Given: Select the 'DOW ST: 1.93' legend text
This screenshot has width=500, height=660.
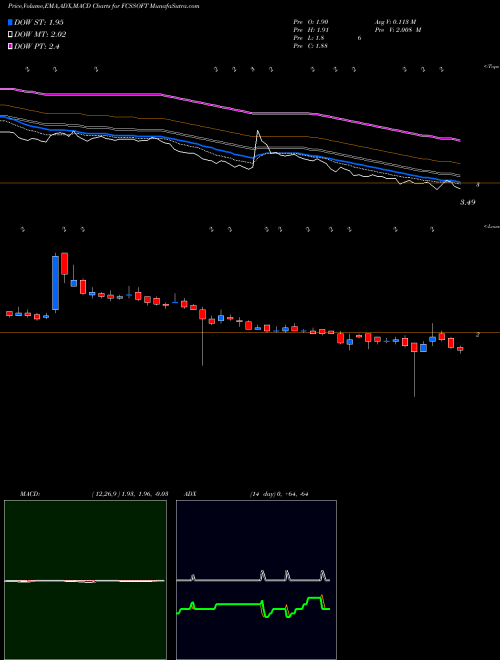Looking at the screenshot, I should click(x=39, y=22).
